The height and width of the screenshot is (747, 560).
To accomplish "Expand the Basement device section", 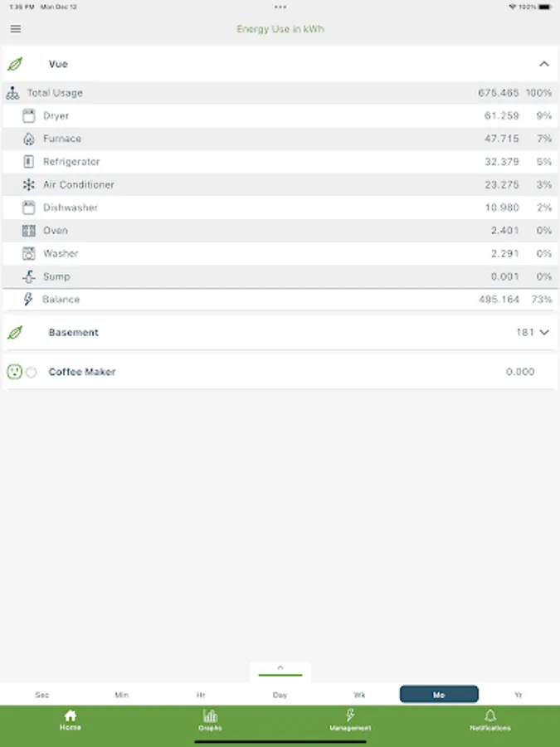I will [x=544, y=332].
